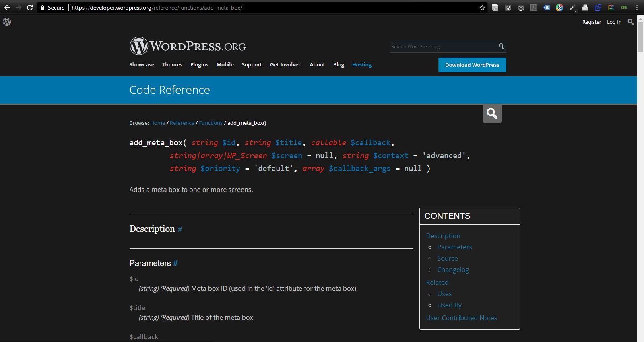The height and width of the screenshot is (342, 644).
Task: Jump to Changelog in the Contents box
Action: point(453,270)
